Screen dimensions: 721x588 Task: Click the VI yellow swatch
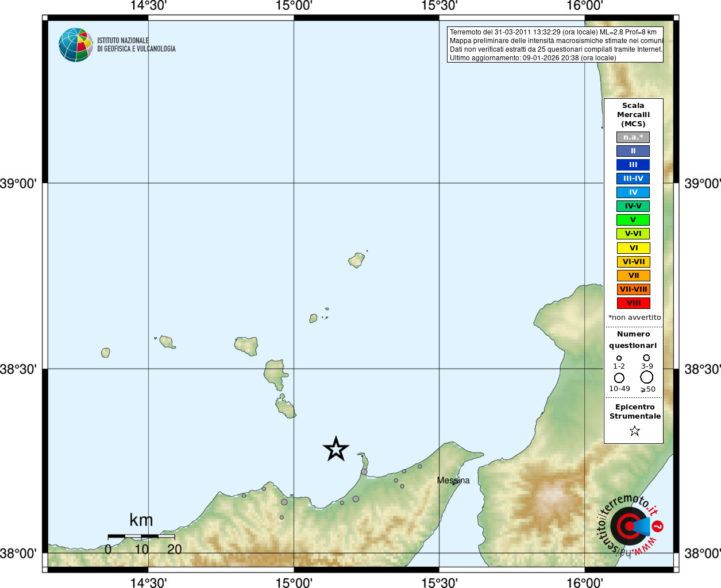pyautogui.click(x=634, y=248)
